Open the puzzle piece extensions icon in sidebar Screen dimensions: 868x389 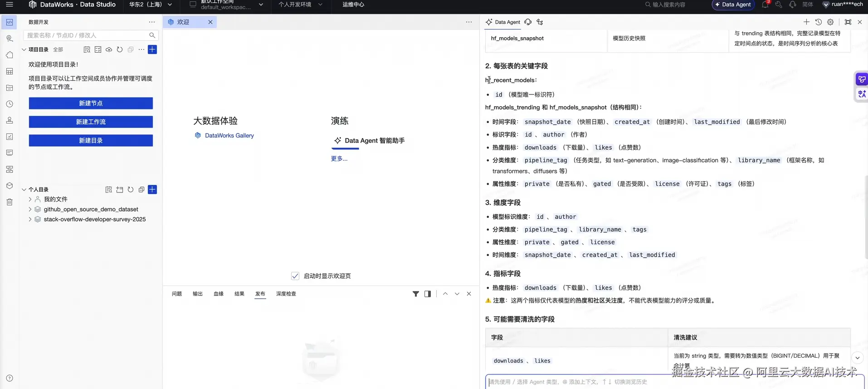(10, 55)
